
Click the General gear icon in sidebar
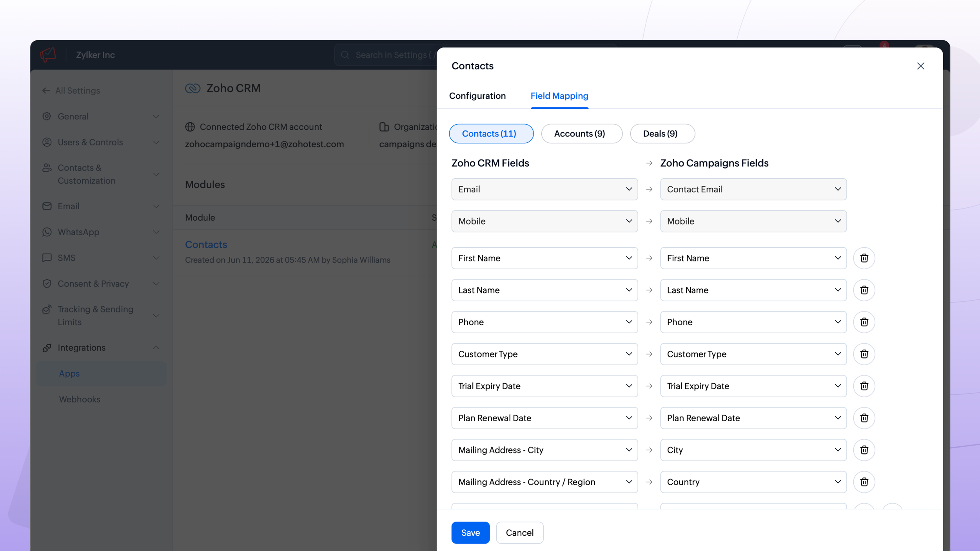47,116
